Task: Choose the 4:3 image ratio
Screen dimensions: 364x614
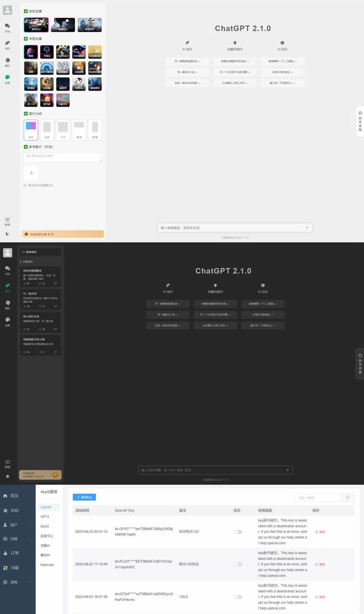Action: 31,130
